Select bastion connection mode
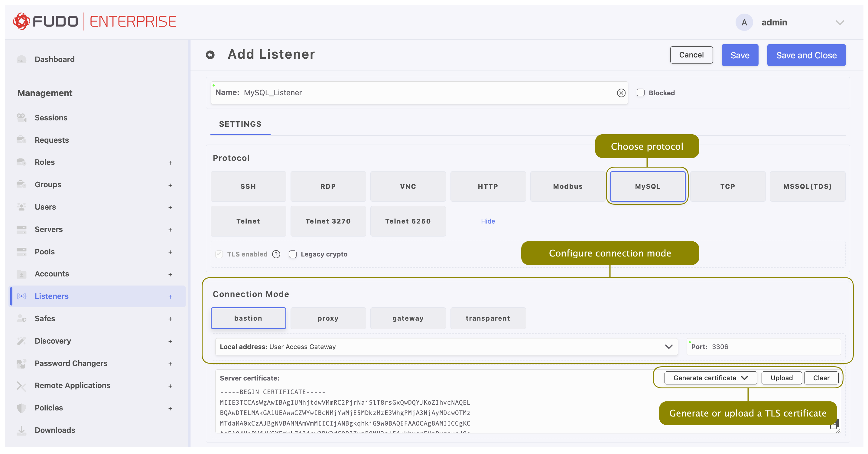This screenshot has width=868, height=454. point(248,318)
